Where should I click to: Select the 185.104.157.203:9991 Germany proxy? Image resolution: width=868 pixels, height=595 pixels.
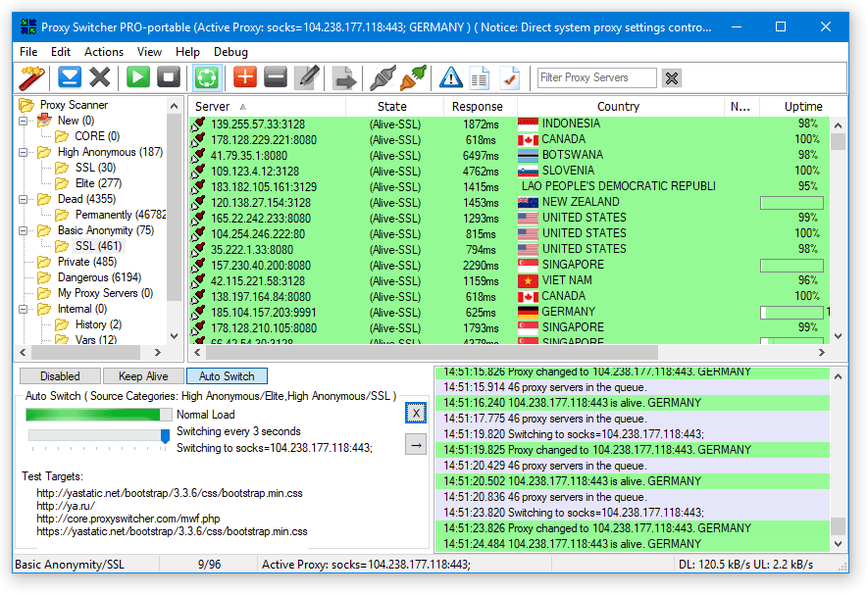[509, 313]
